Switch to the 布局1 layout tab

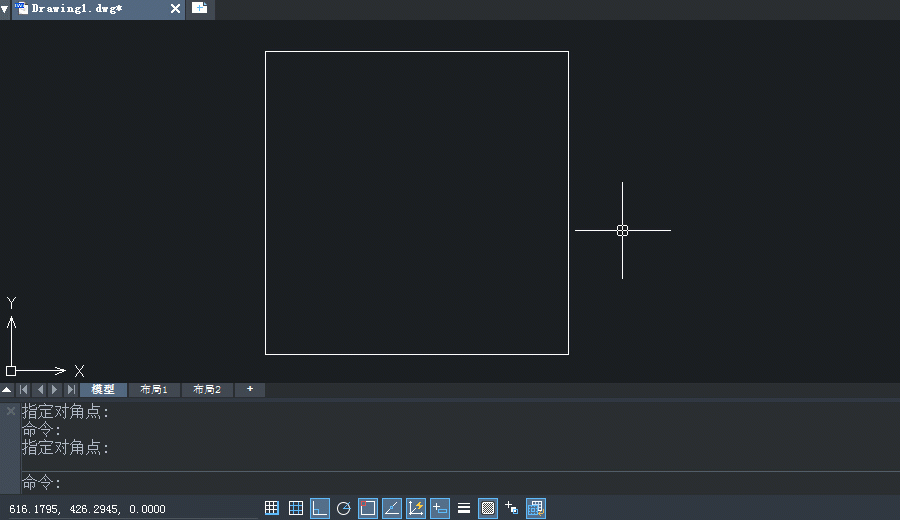tap(154, 390)
